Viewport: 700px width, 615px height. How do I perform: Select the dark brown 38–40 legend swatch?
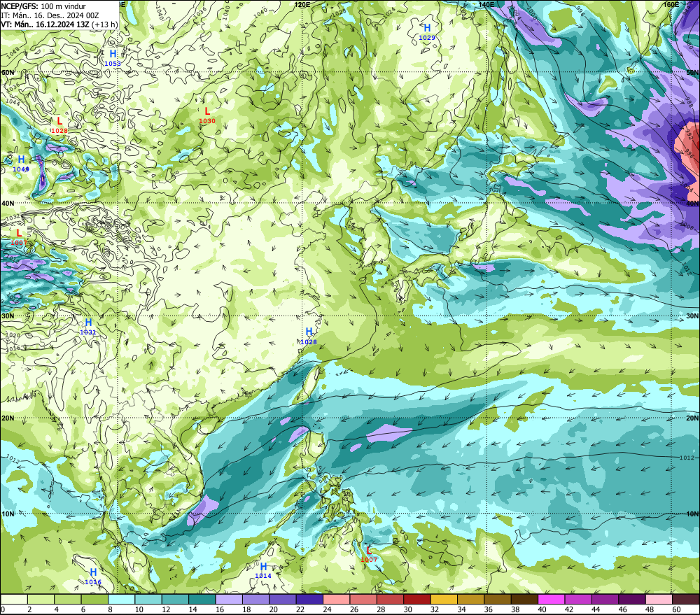[x=524, y=600]
